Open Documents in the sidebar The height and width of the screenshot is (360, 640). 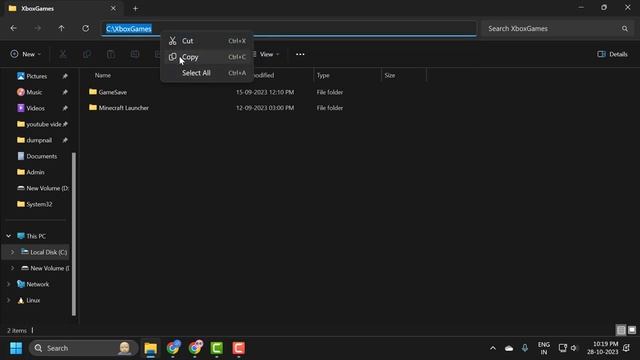(x=42, y=156)
